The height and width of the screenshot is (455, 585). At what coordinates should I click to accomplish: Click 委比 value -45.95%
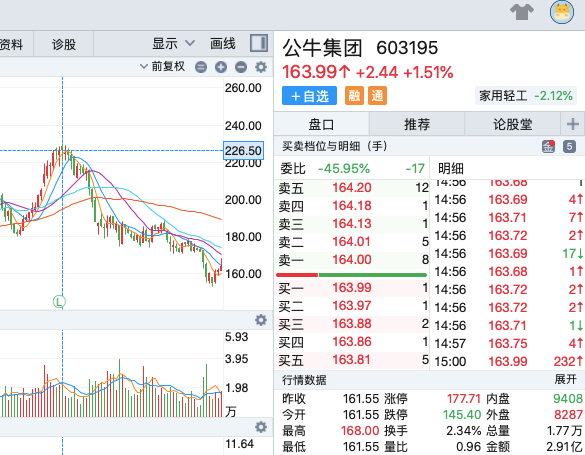tap(344, 169)
